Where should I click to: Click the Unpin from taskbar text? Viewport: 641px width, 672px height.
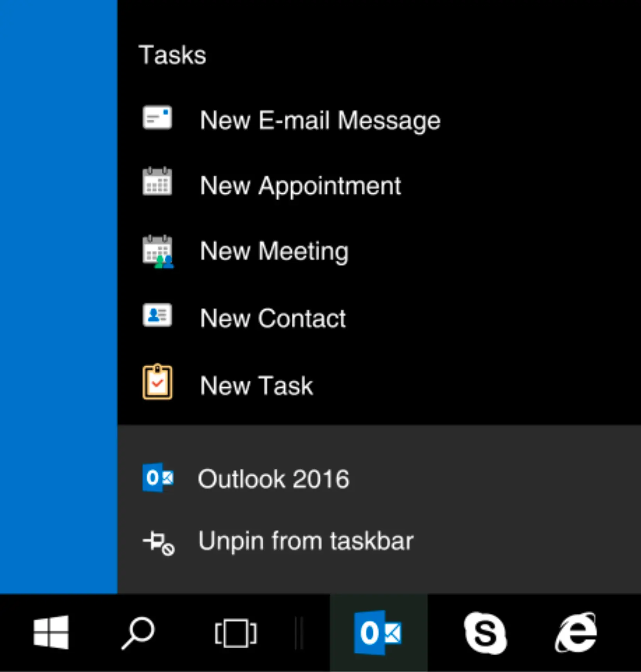(x=306, y=541)
